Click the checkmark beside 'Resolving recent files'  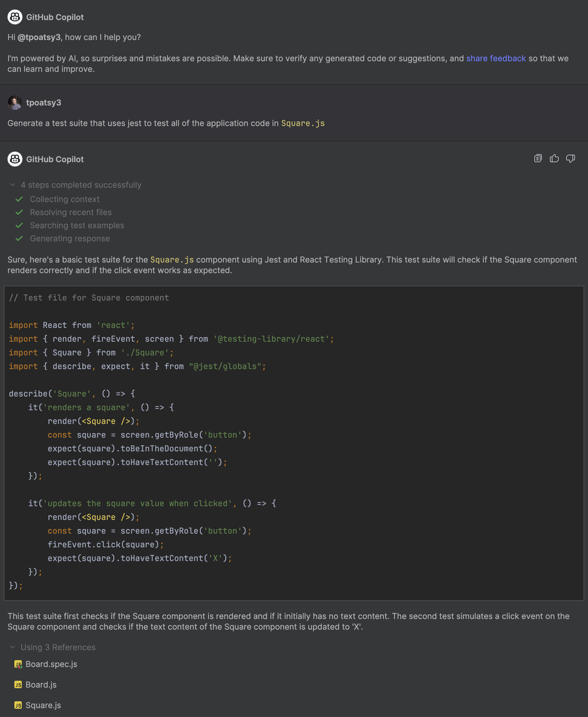coord(19,212)
